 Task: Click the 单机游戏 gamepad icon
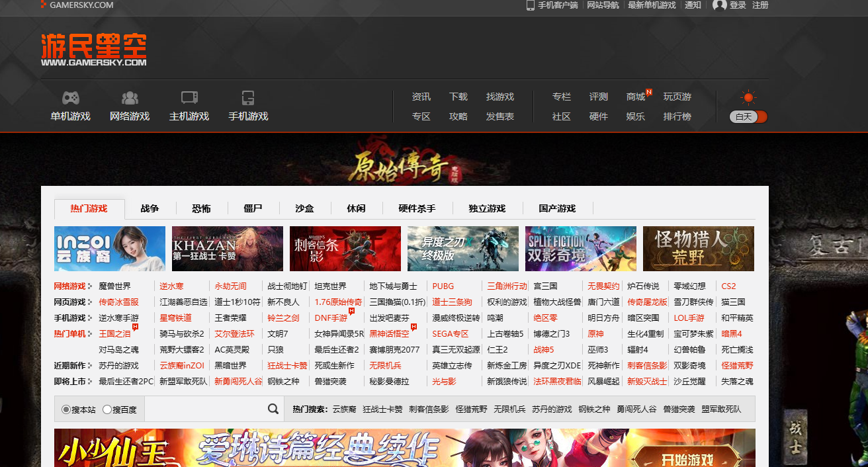click(71, 98)
